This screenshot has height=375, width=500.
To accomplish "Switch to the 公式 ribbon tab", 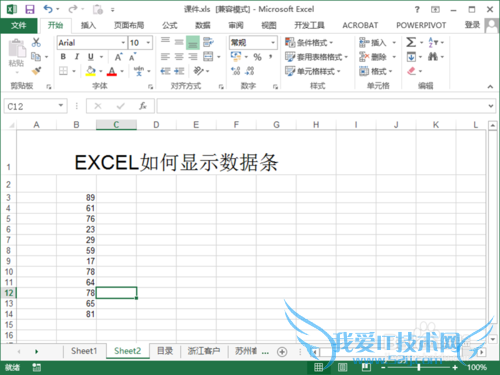I will coord(170,25).
